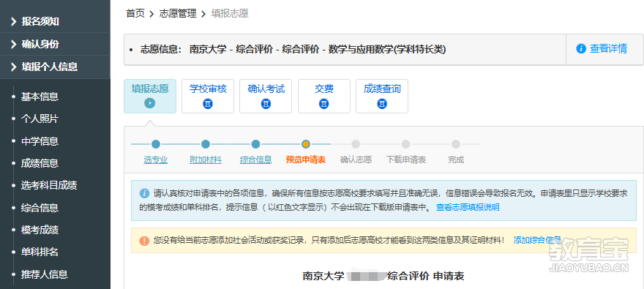Screen dimensions: 644x289
Task: Click the orange warning icon in alert box
Action: (144, 241)
